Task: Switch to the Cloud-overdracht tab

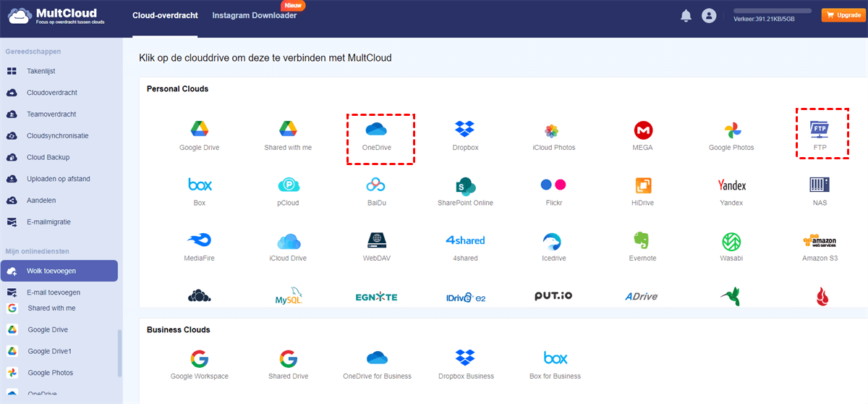Action: pos(165,15)
